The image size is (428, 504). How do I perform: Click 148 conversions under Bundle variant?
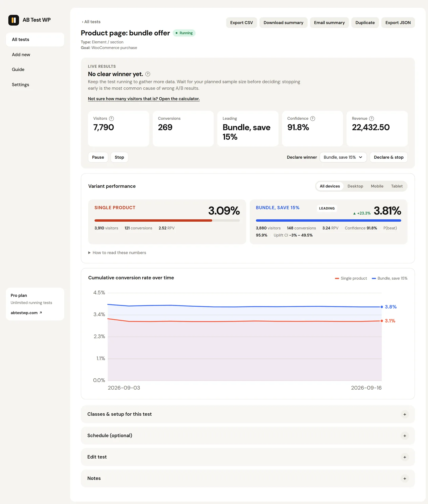301,228
